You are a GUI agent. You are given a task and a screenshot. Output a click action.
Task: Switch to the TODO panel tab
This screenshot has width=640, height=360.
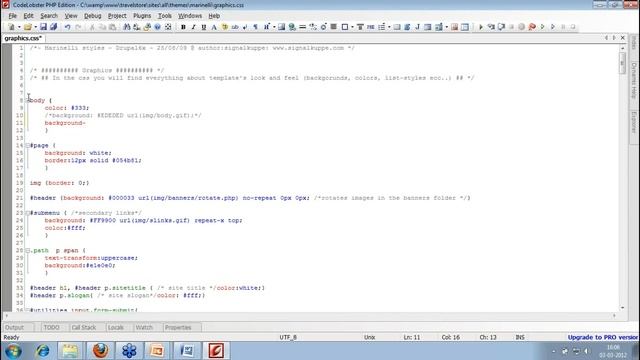(51, 327)
